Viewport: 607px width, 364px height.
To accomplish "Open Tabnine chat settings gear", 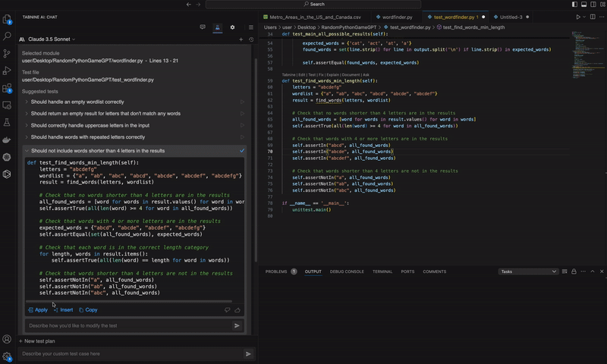I will 234,27.
